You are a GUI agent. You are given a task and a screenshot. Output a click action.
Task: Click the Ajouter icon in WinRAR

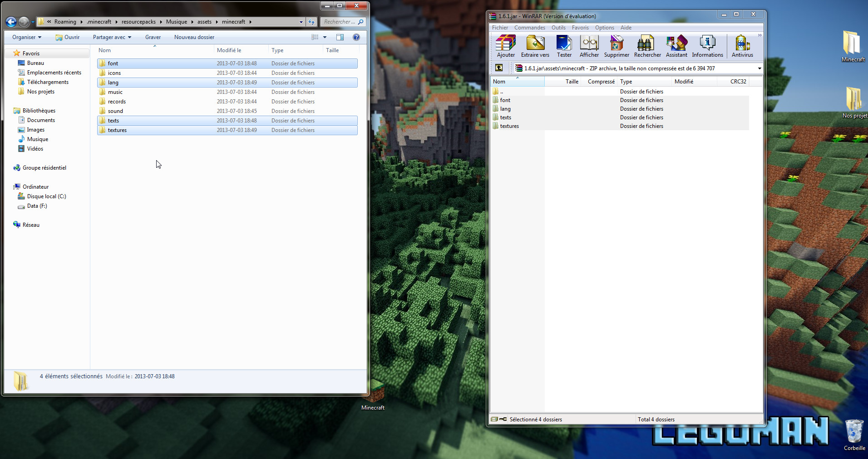pos(506,46)
